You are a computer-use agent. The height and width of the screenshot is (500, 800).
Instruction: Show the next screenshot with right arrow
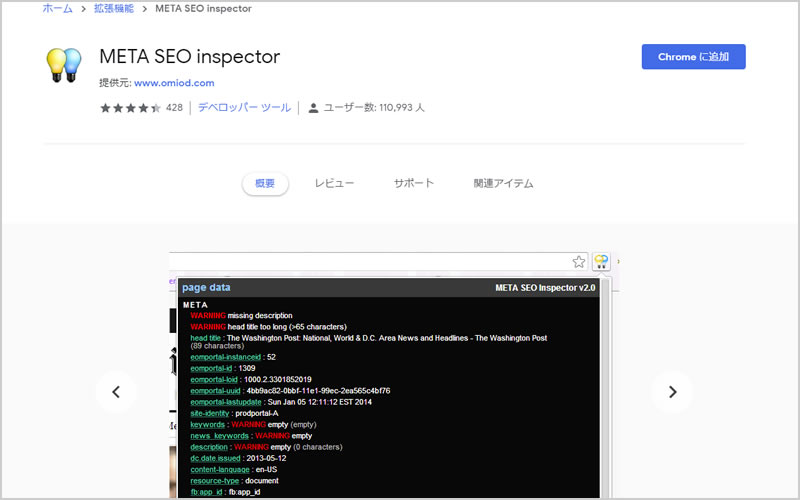click(672, 392)
